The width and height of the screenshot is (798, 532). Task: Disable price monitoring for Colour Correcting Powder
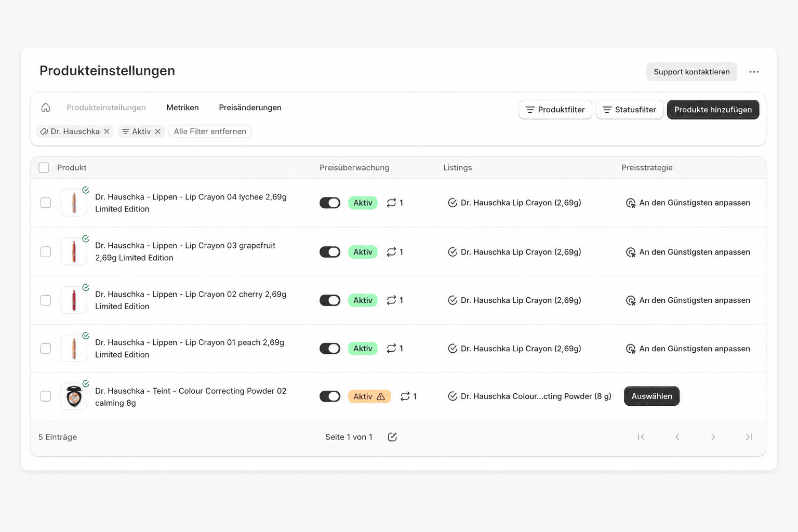[330, 396]
